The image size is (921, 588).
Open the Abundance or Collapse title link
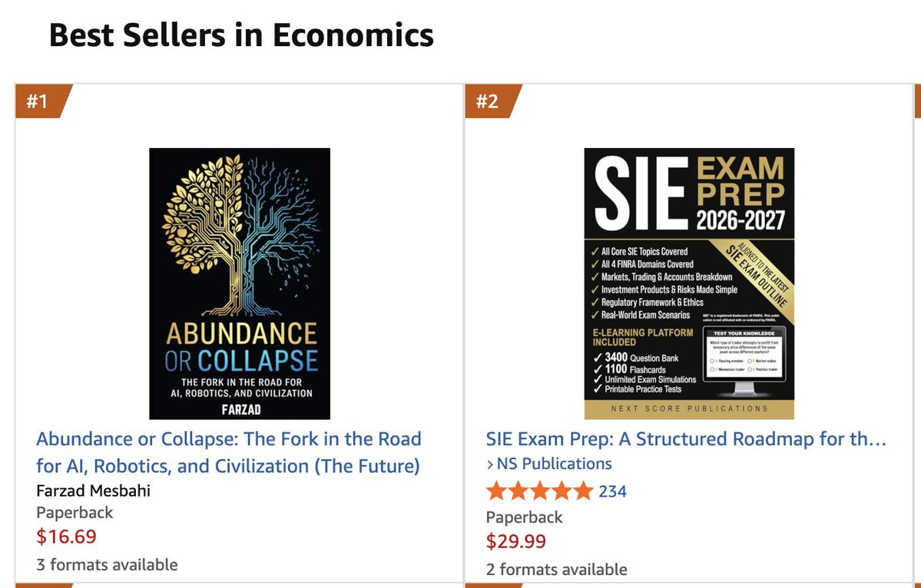[228, 452]
